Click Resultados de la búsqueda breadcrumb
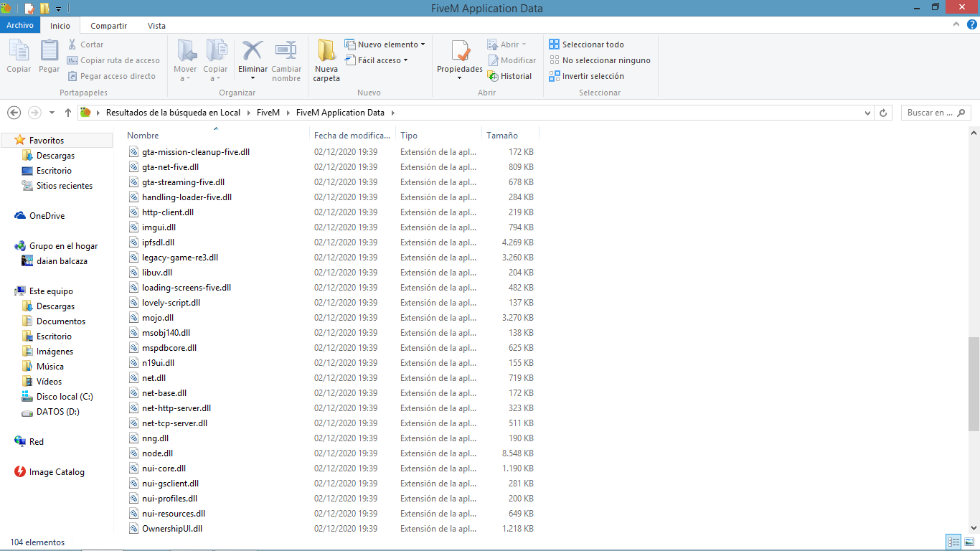The height and width of the screenshot is (551, 980). [173, 113]
